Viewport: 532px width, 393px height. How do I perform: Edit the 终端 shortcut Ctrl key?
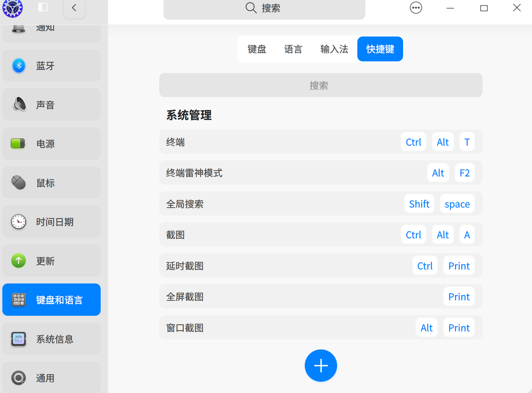[413, 142]
